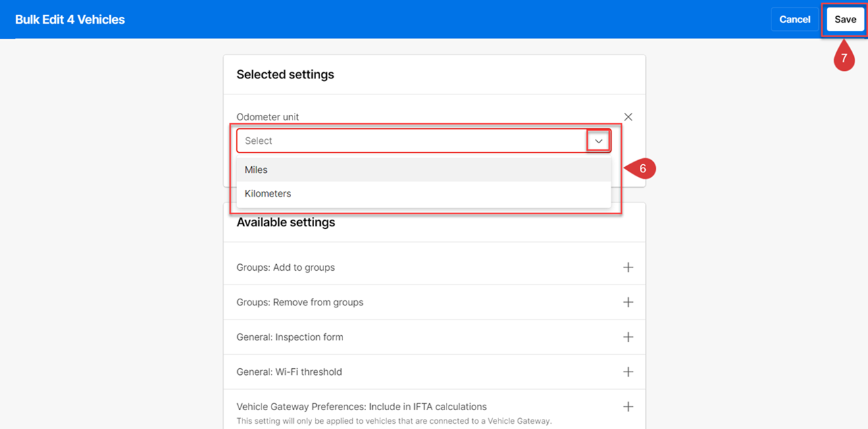Select the 'General: Inspection form' row label
This screenshot has width=868, height=429.
(x=290, y=337)
